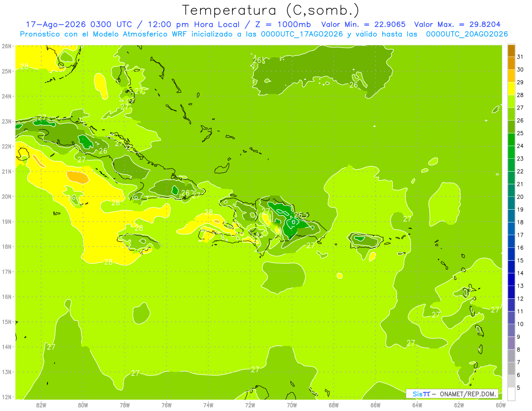Click the "19N" latitude axis label
This screenshot has height=411, width=532.
coord(7,222)
